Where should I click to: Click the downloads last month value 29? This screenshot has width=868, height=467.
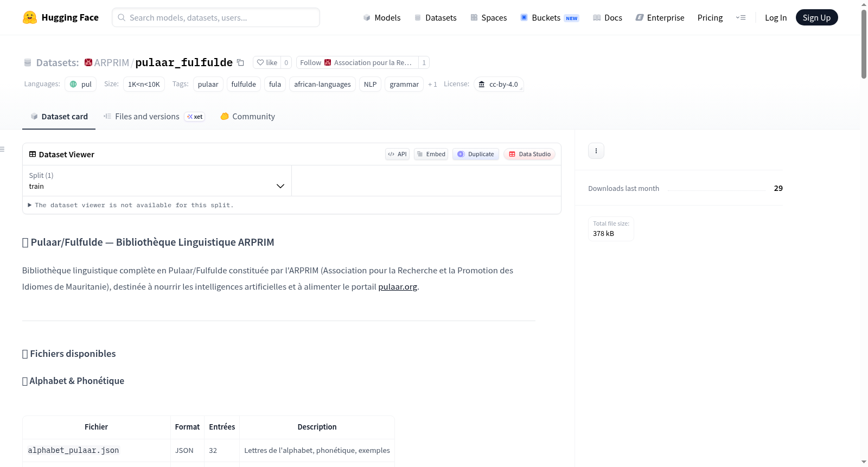[x=778, y=188]
